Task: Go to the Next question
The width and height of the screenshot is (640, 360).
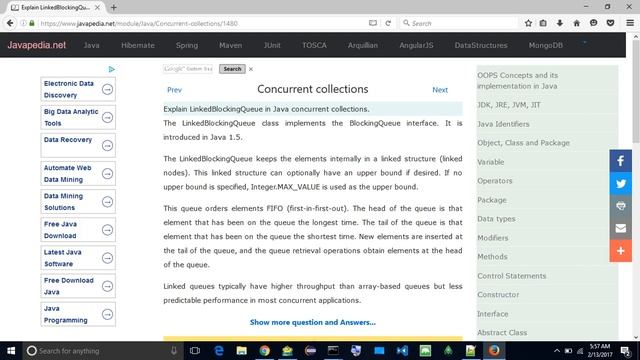Action: click(440, 90)
